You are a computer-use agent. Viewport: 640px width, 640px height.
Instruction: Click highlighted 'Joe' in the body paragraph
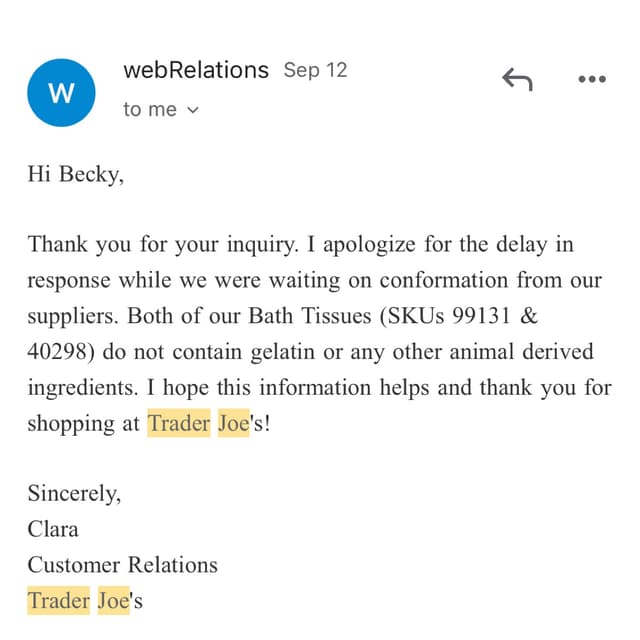tap(233, 423)
